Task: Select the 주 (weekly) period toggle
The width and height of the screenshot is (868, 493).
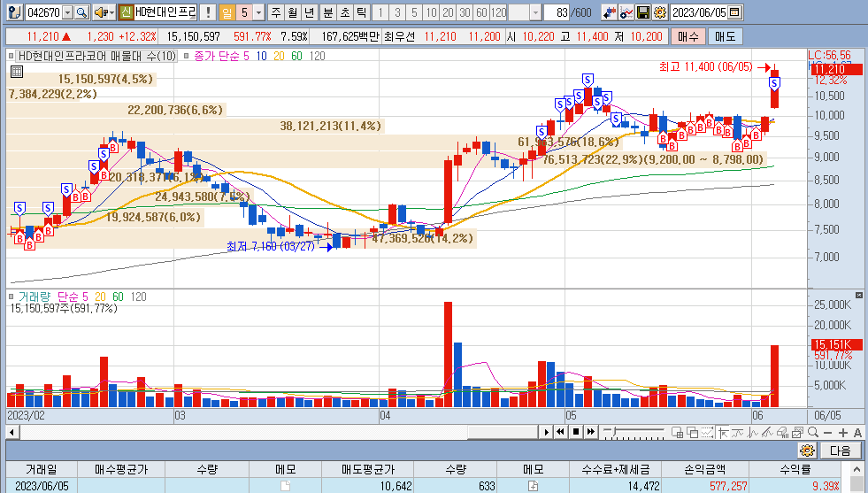Action: click(276, 12)
